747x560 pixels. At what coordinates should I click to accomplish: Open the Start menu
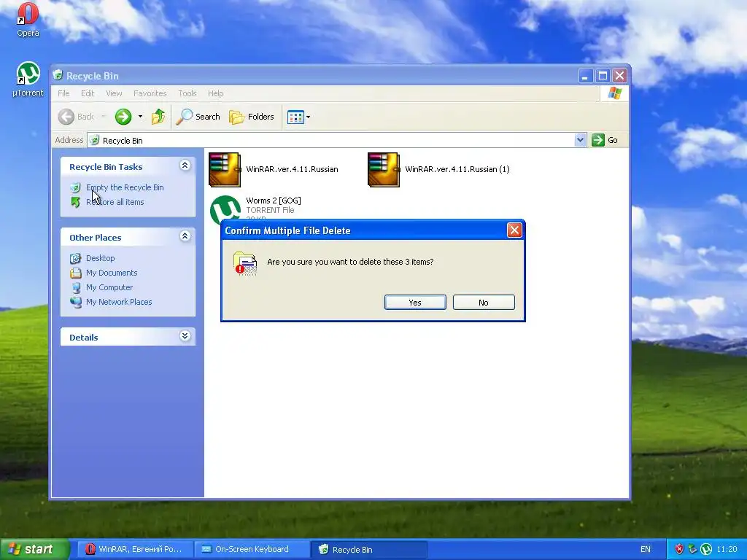35,549
